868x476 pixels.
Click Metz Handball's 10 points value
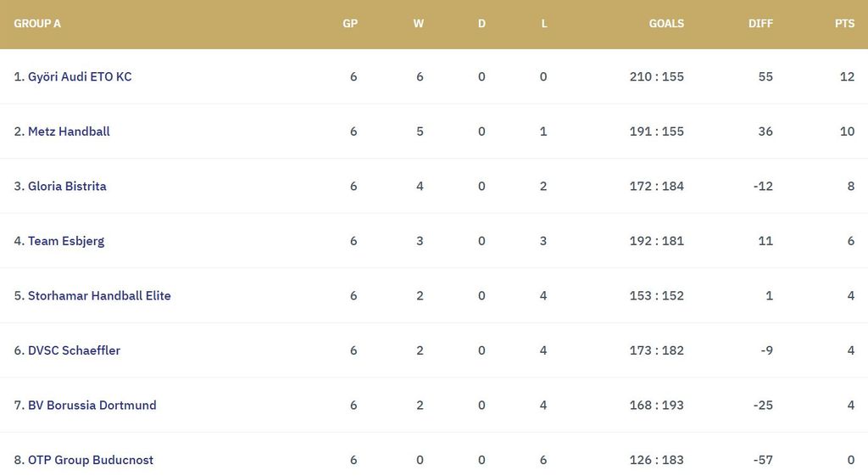(x=847, y=132)
